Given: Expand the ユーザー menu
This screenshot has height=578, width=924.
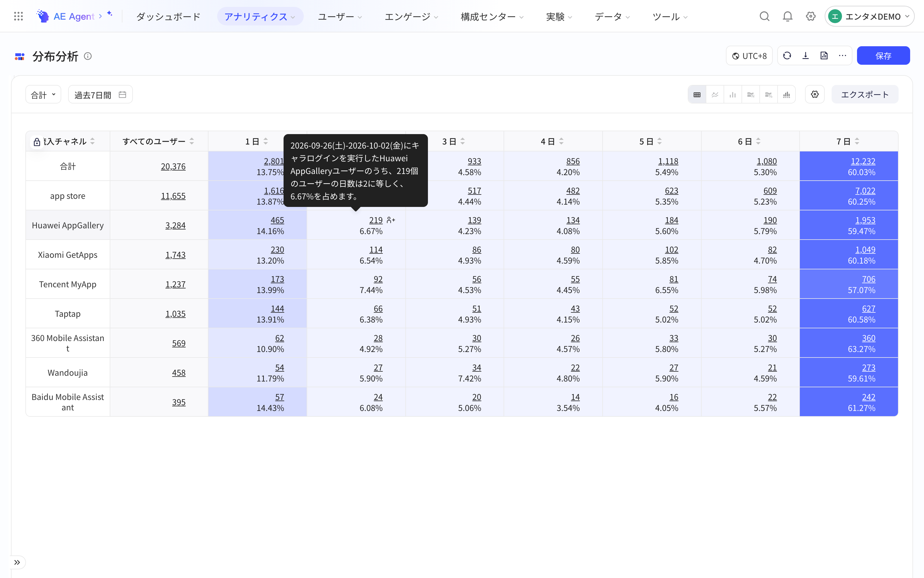Looking at the screenshot, I should point(340,16).
